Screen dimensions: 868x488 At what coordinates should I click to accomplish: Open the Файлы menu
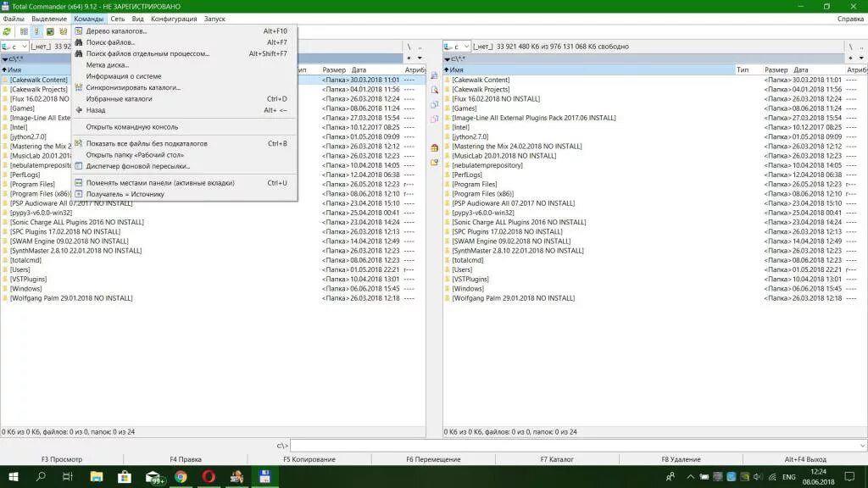14,19
